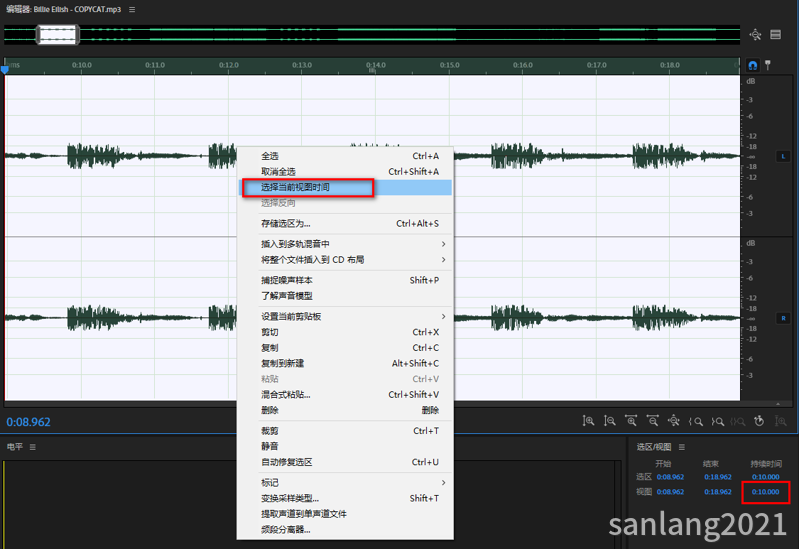Click the marker pin icon by ruler
Image resolution: width=799 pixels, height=549 pixels.
coord(768,65)
